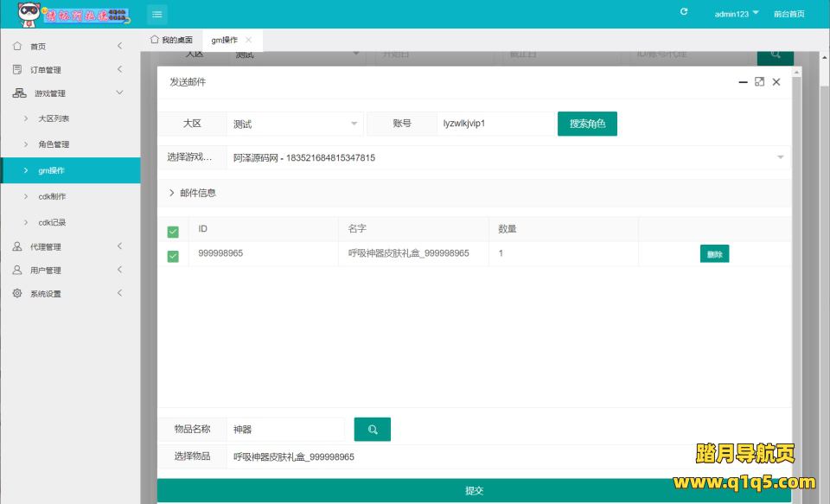Click the 订单管理 sidebar icon
The image size is (830, 504).
tap(17, 69)
